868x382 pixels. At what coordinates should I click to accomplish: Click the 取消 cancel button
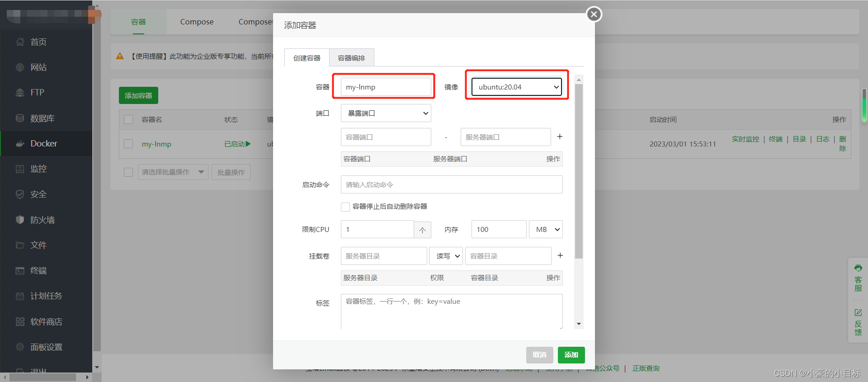click(x=540, y=355)
